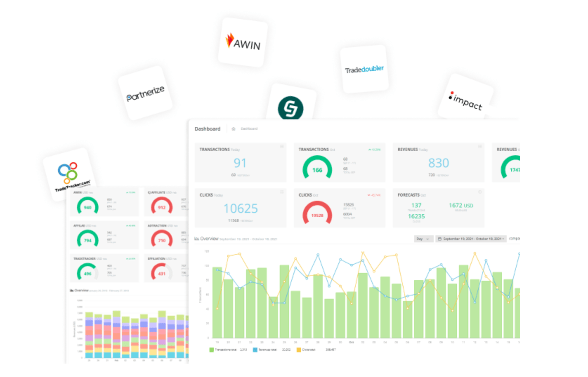Click the green up-trend indicator on Transactions Oct

click(x=374, y=150)
